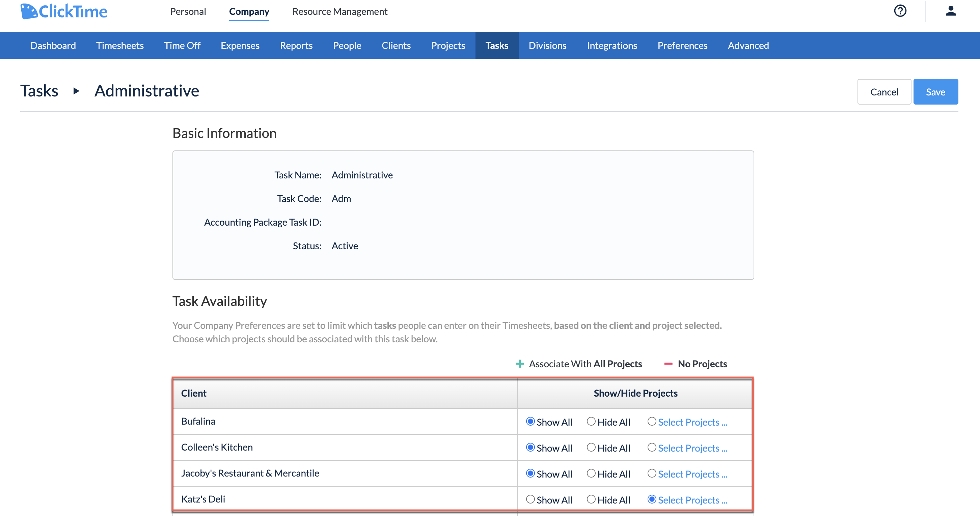980x516 pixels.
Task: Open the Preferences tab
Action: 682,45
